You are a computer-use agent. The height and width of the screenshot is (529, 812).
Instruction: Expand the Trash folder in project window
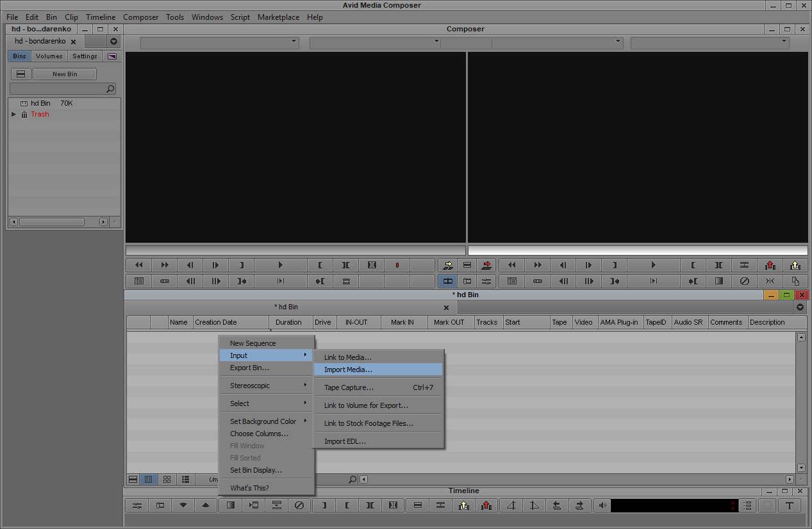(x=14, y=114)
